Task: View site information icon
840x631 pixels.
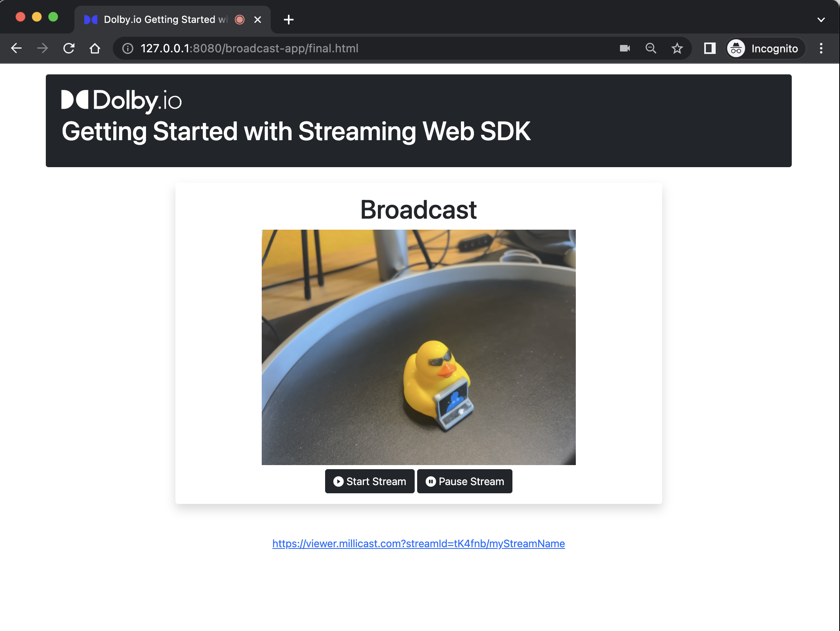Action: tap(128, 48)
